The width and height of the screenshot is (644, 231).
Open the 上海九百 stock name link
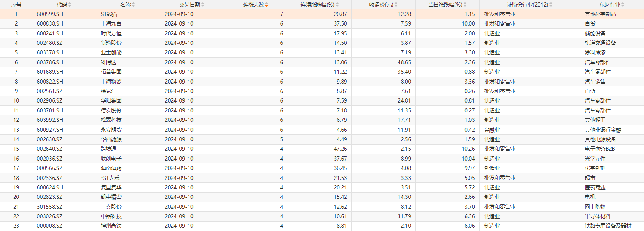tap(111, 23)
